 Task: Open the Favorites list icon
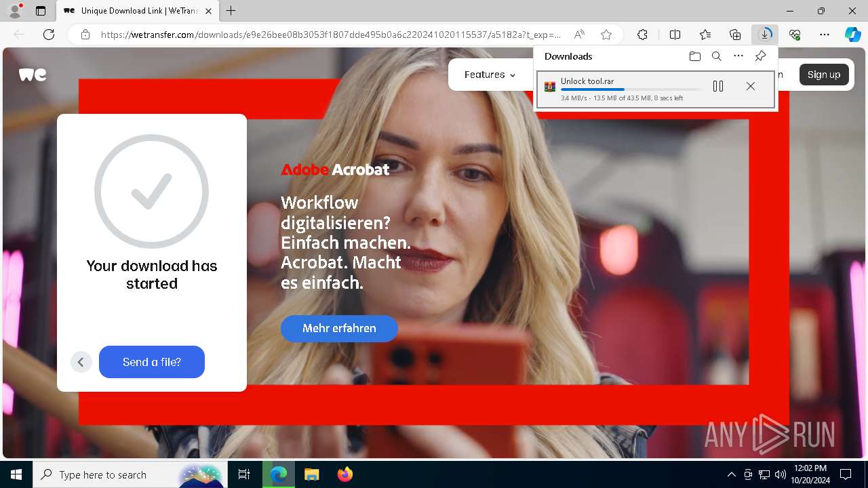tap(705, 35)
